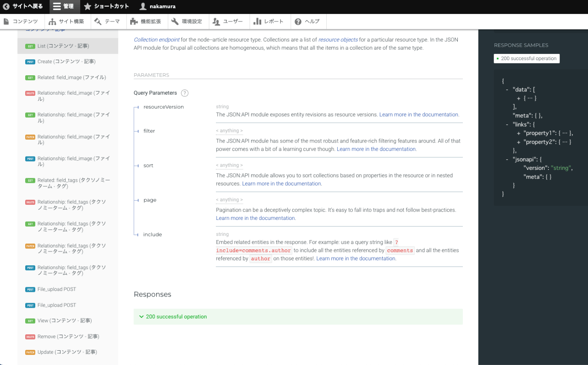Click the filter parameter name
The image size is (588, 365).
[x=149, y=131]
